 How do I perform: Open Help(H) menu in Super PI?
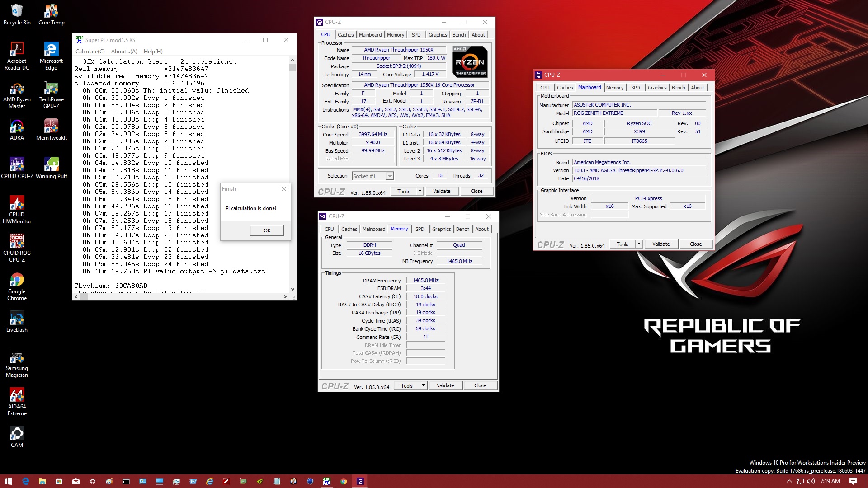tap(153, 52)
